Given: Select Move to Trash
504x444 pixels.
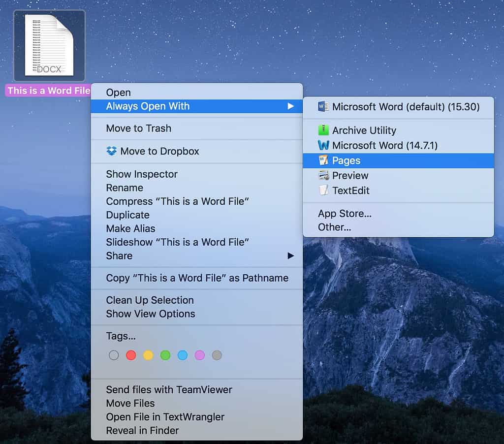Looking at the screenshot, I should pos(138,128).
